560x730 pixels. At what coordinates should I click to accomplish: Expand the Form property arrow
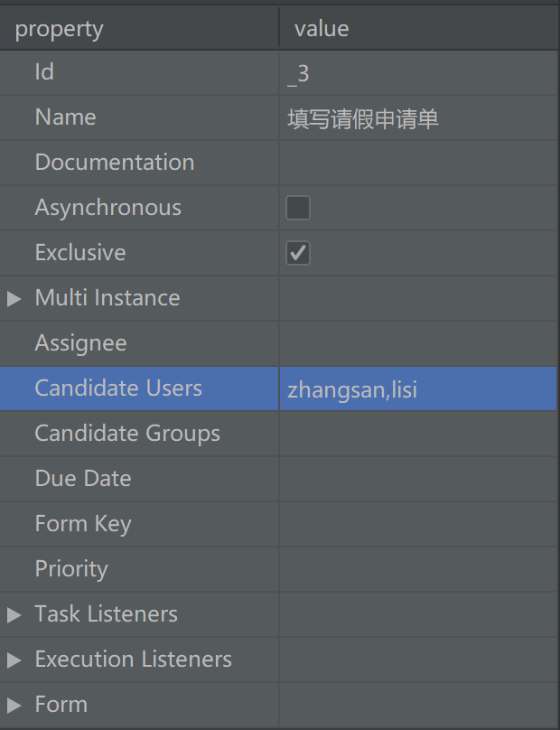tap(14, 705)
